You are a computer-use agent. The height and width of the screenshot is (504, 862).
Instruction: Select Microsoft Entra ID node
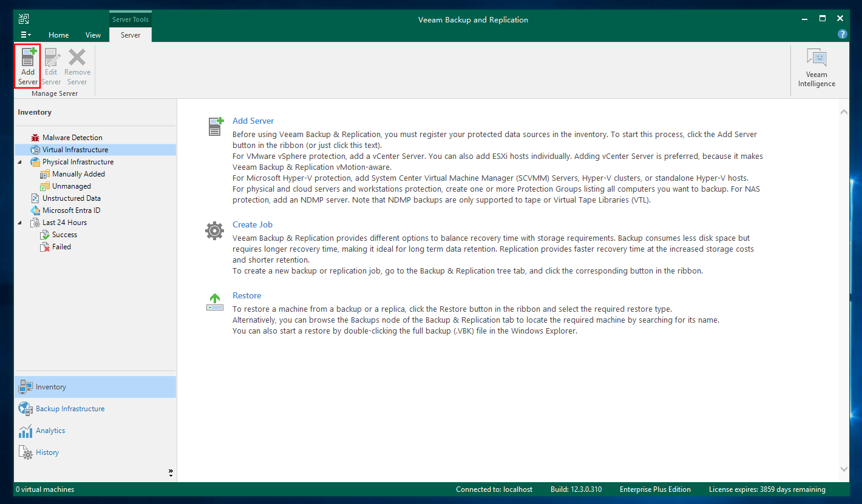71,210
